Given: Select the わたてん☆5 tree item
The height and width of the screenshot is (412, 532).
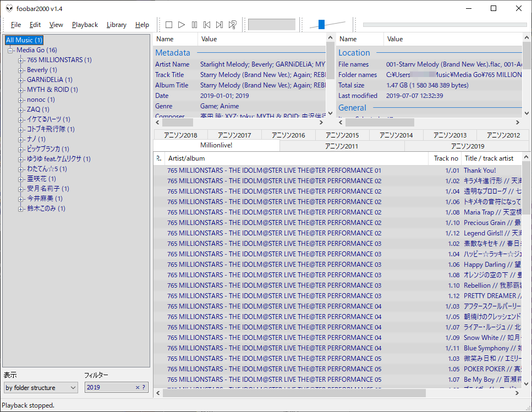Looking at the screenshot, I should click(x=47, y=168).
